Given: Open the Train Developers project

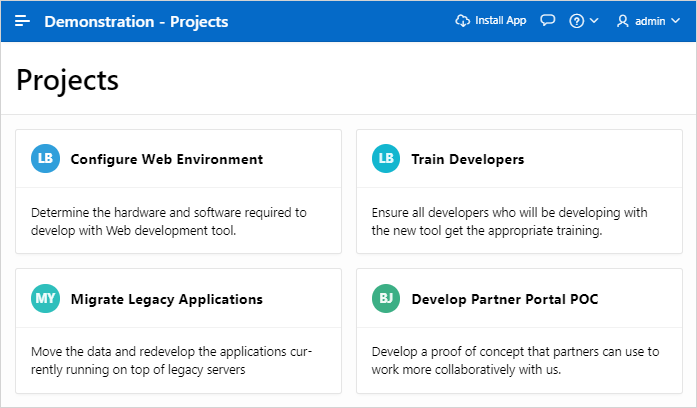Looking at the screenshot, I should (x=467, y=159).
